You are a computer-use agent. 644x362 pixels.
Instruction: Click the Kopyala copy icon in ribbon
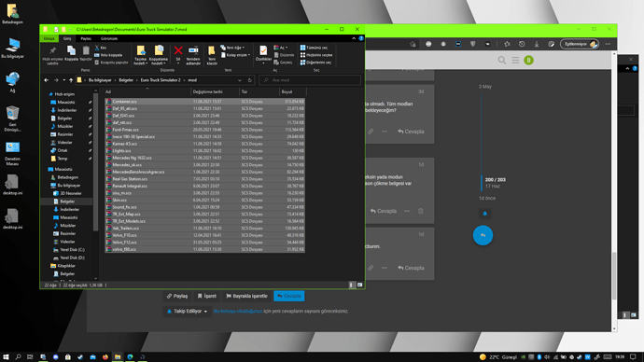(71, 51)
